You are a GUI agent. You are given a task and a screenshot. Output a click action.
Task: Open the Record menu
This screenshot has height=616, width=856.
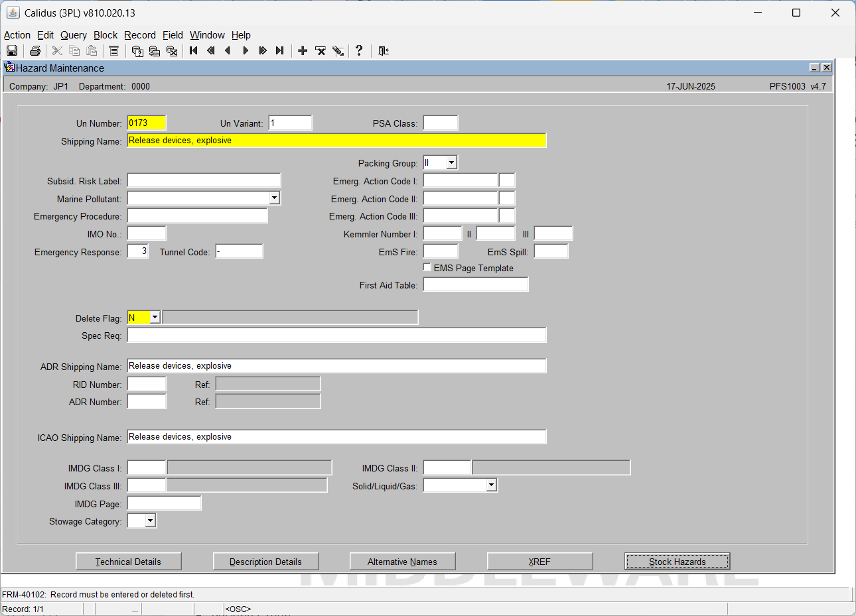tap(140, 35)
